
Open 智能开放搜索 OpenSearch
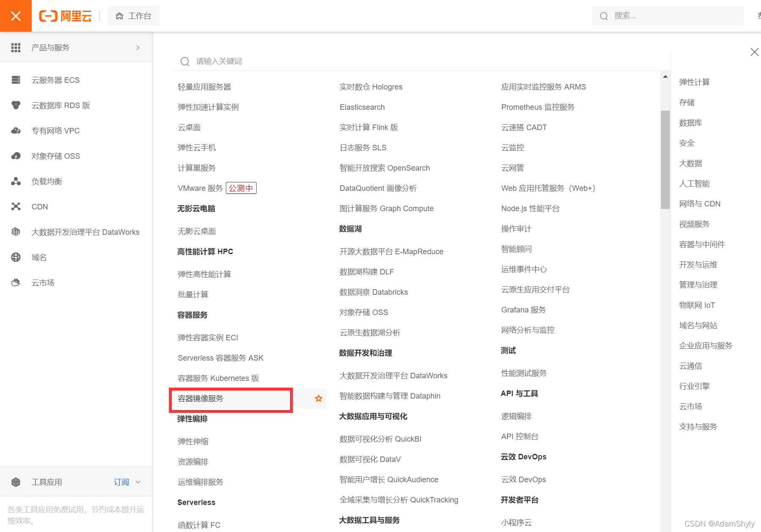pos(385,168)
